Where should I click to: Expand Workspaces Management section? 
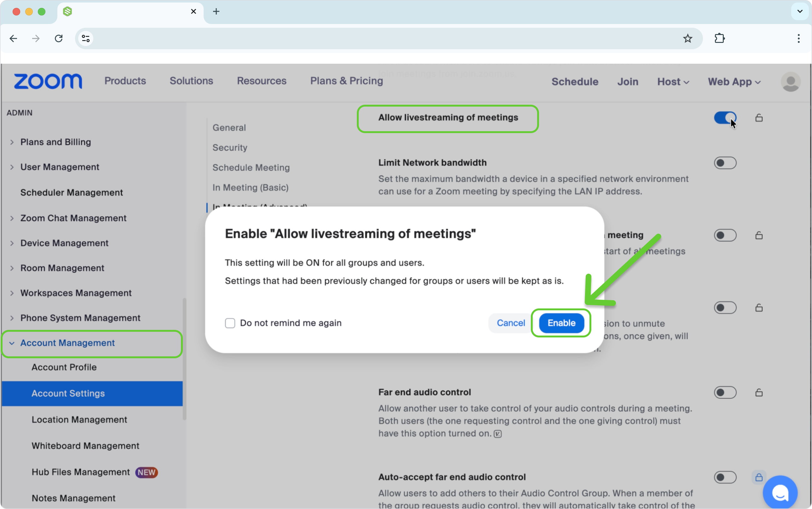[12, 293]
